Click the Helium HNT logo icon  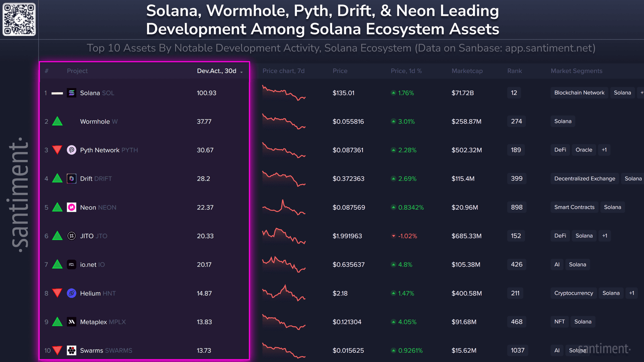72,293
